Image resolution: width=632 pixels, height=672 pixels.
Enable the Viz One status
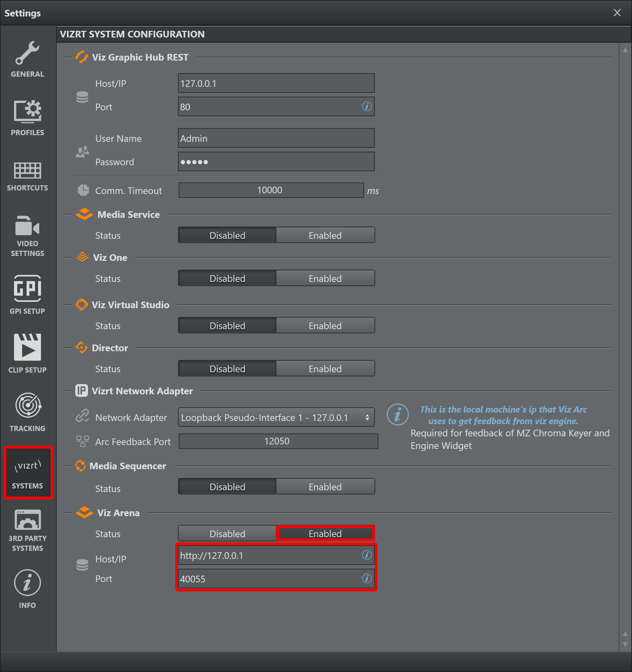point(325,278)
